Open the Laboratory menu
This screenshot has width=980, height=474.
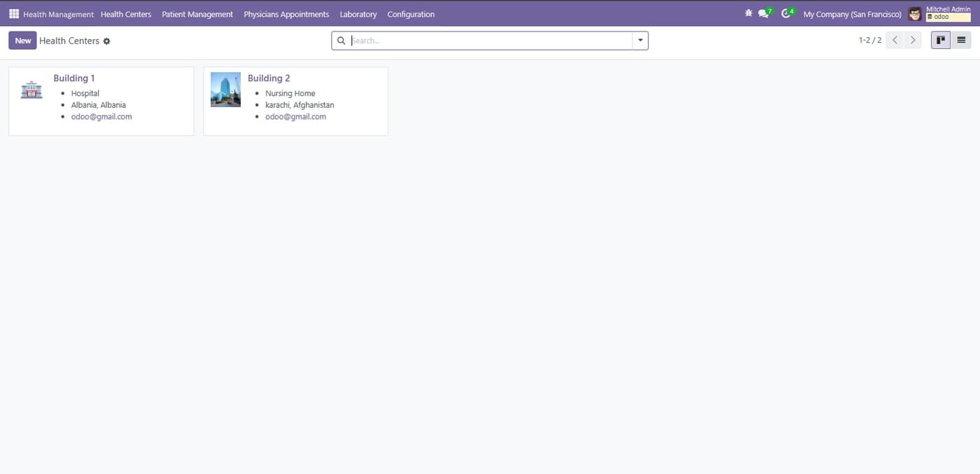[358, 14]
